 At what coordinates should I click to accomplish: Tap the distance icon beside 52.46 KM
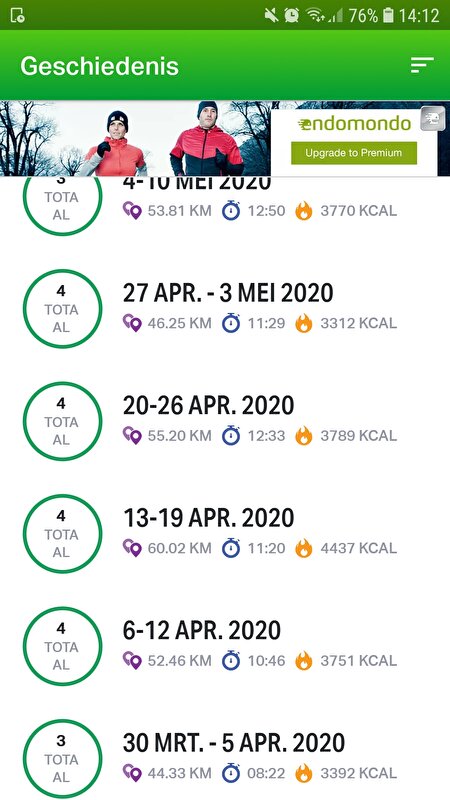[x=132, y=660]
